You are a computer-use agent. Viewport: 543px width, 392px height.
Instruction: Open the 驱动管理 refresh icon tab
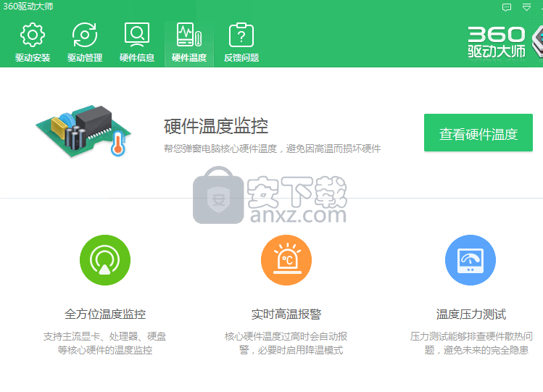point(85,42)
